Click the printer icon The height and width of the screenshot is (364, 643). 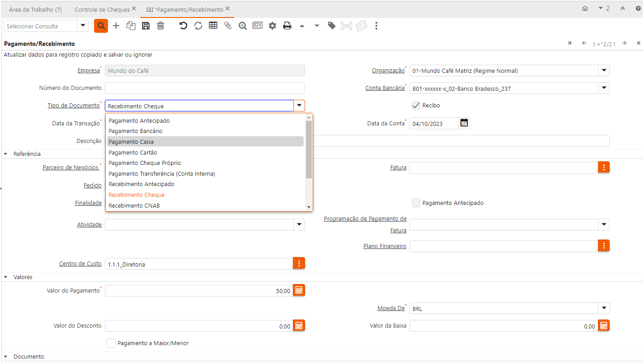click(x=287, y=26)
